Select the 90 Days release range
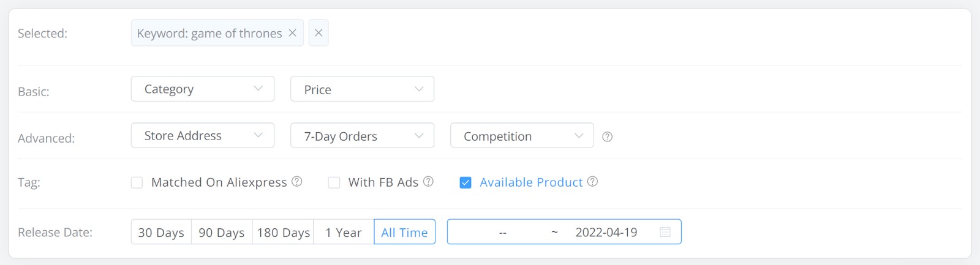Image resolution: width=980 pixels, height=265 pixels. pyautogui.click(x=222, y=232)
